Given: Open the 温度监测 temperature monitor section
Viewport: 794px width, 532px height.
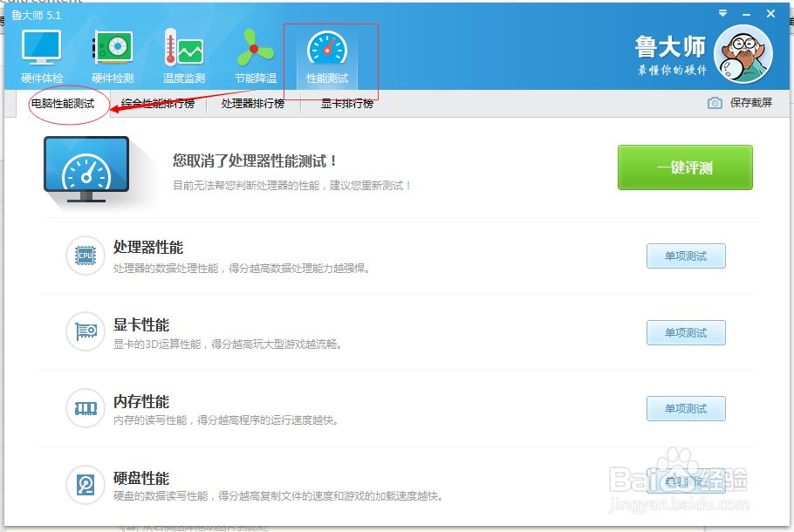Looking at the screenshot, I should pos(184,57).
